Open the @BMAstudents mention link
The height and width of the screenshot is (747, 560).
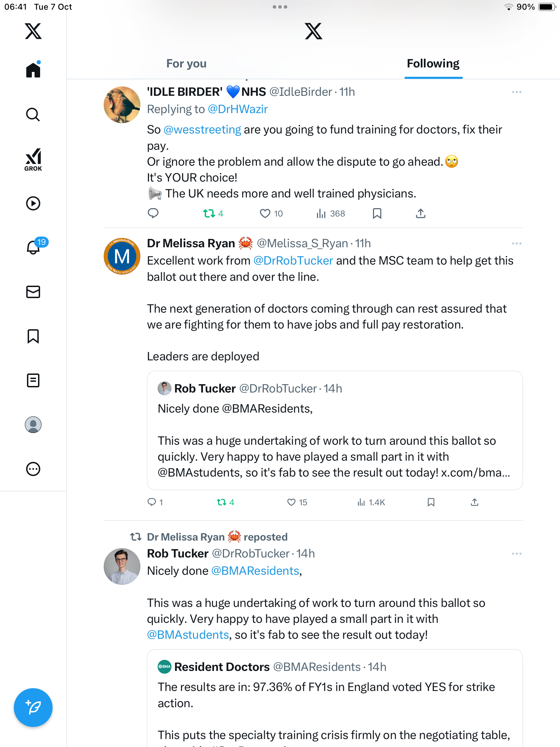188,635
